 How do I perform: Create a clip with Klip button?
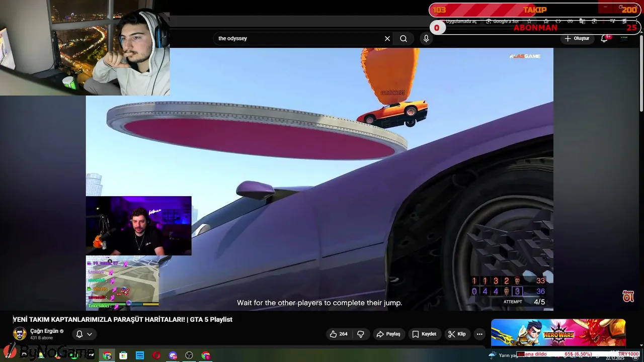point(457,334)
